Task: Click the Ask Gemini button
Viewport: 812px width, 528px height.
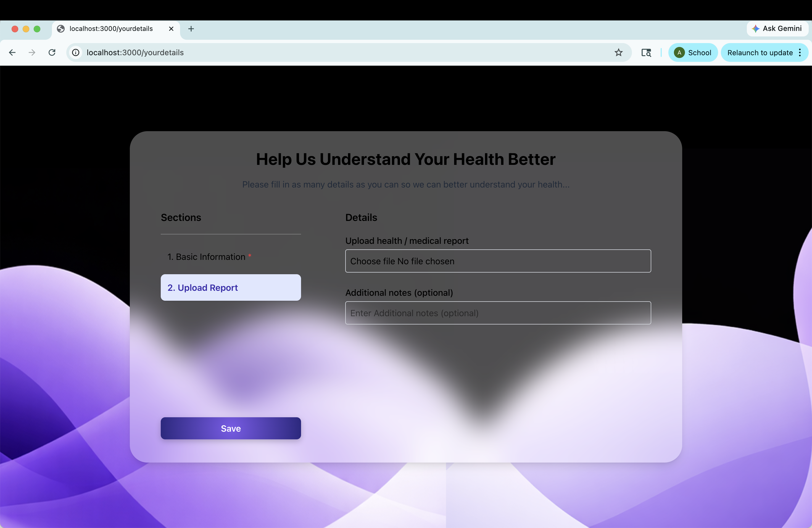Action: pos(777,29)
